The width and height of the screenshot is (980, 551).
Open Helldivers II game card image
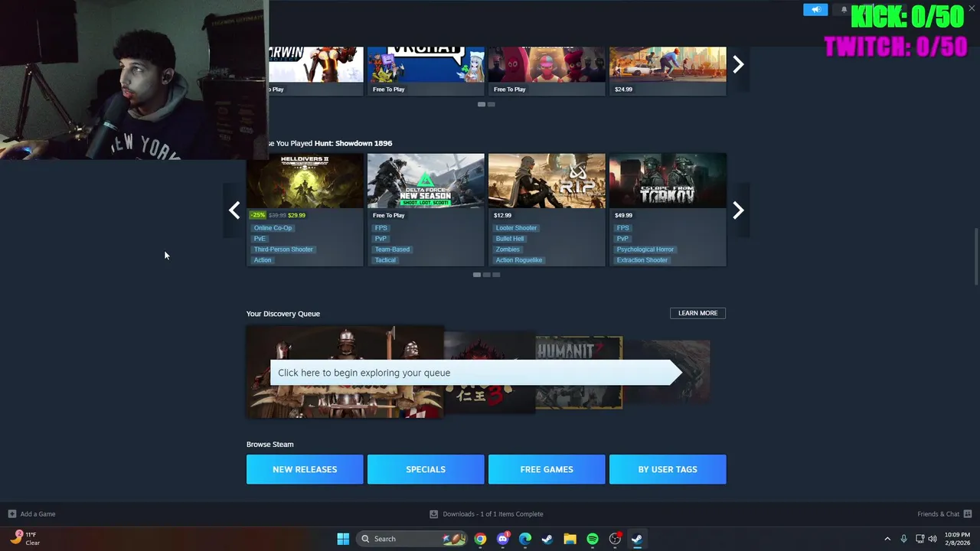[x=305, y=181]
